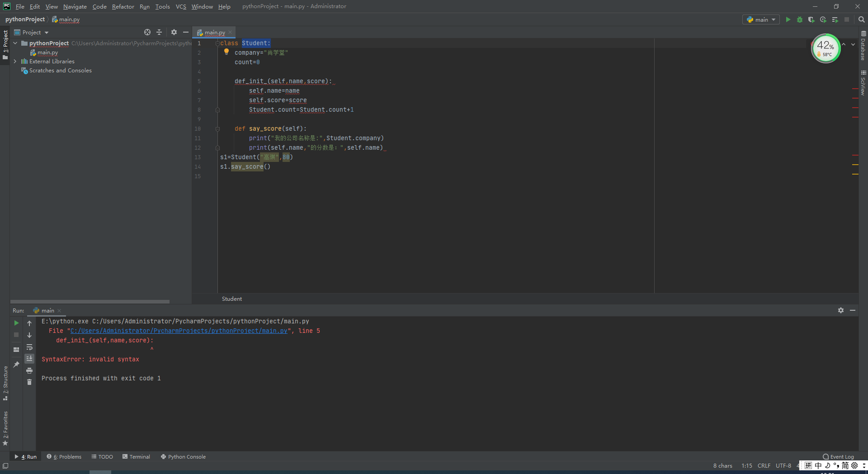Screen dimensions: 868x474
Task: Run main with Coverage shield icon
Action: click(811, 19)
